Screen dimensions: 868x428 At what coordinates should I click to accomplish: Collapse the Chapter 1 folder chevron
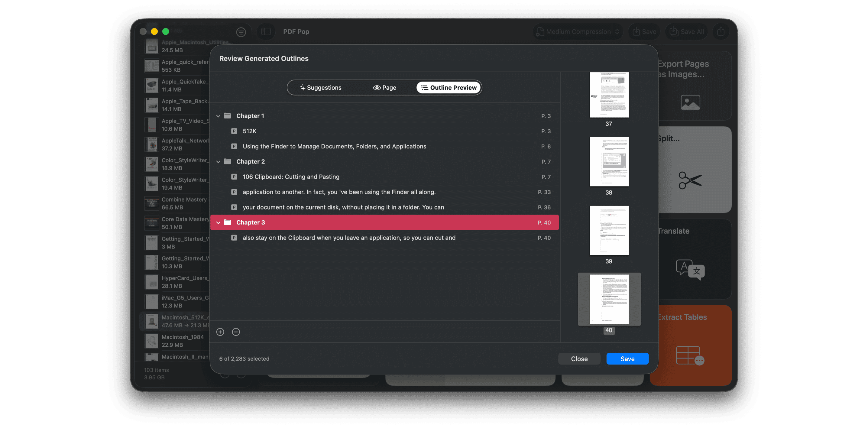pos(218,116)
